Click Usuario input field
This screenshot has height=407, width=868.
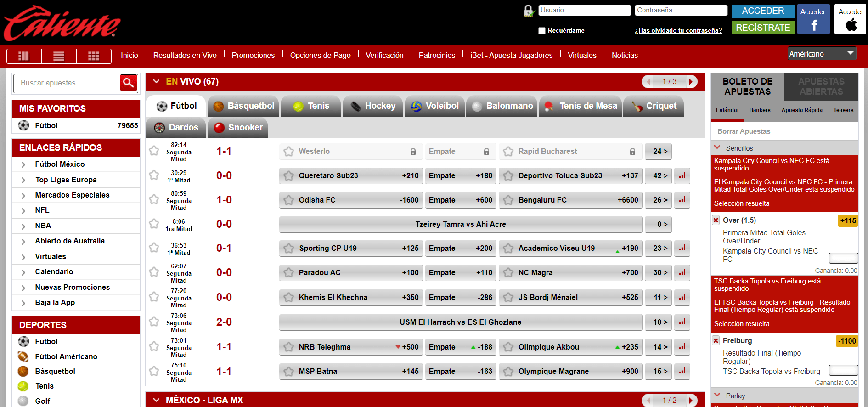pyautogui.click(x=585, y=10)
